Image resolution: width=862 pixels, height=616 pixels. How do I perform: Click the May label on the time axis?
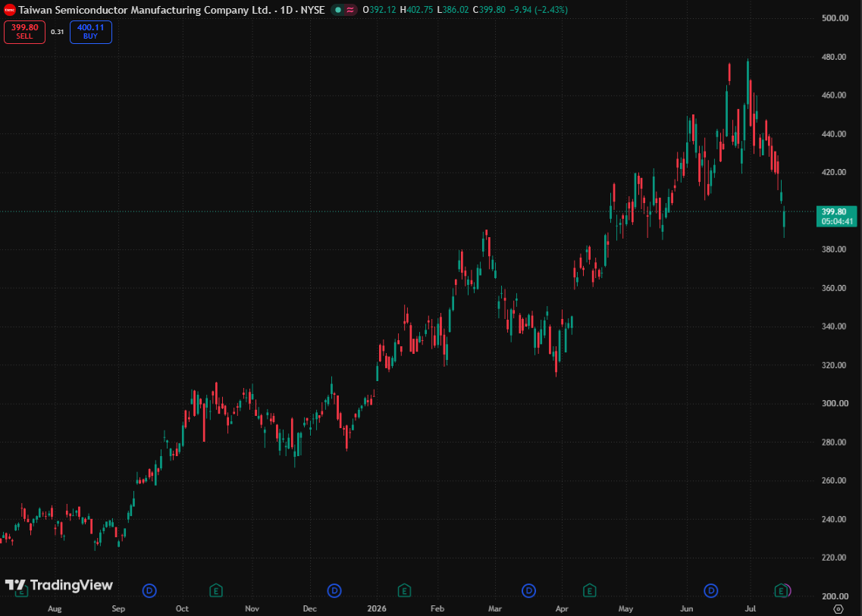pos(625,609)
